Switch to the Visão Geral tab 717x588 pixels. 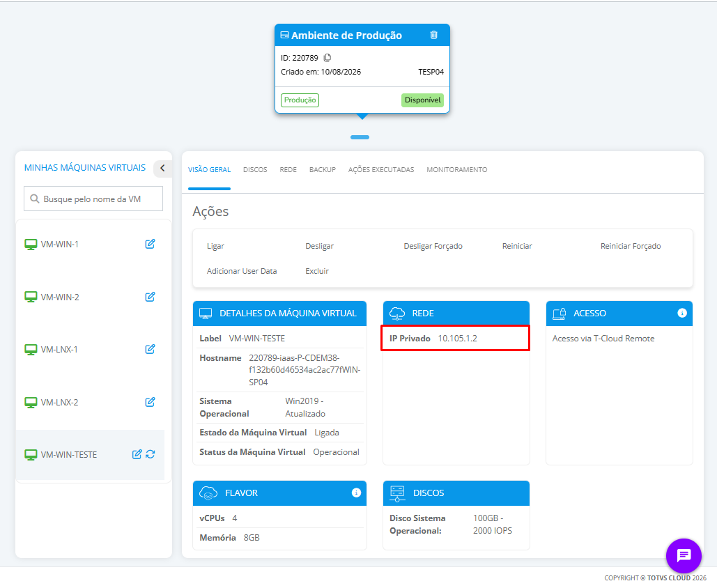pyautogui.click(x=210, y=169)
